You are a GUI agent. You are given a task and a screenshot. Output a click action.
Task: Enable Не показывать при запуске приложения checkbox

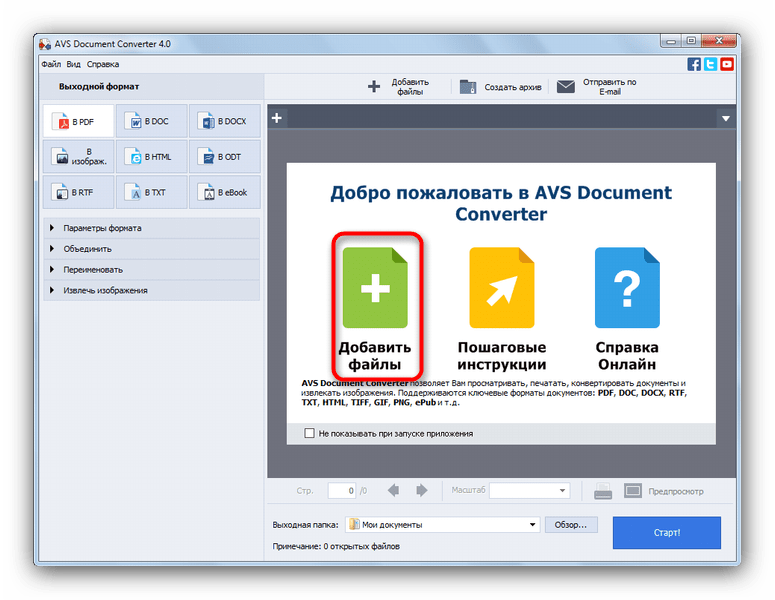[309, 434]
